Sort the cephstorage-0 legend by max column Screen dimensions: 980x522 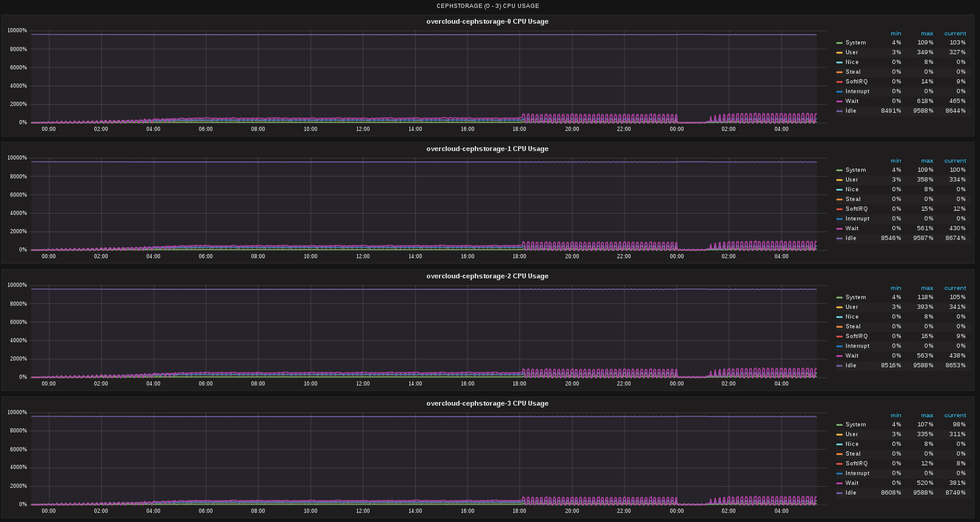[926, 34]
